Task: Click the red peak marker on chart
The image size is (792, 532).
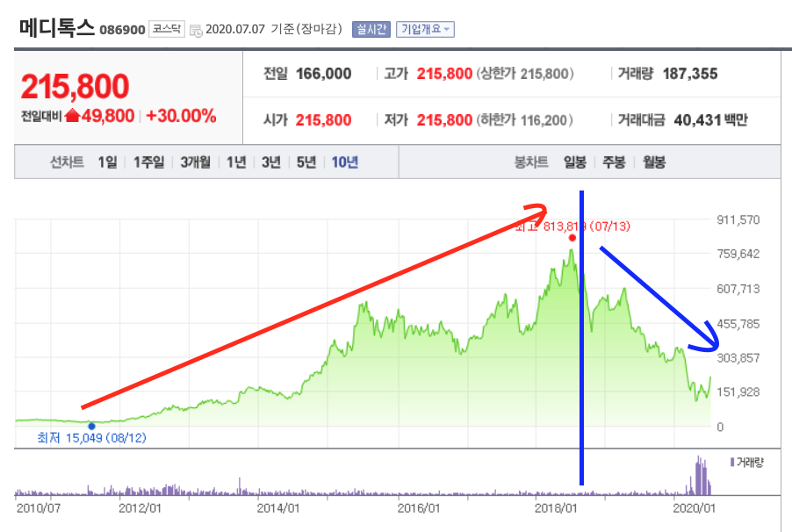Action: click(572, 238)
